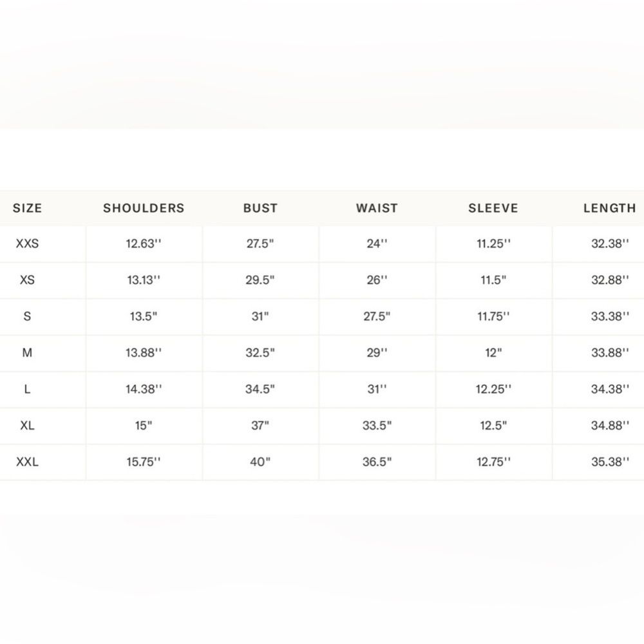The image size is (644, 644).
Task: Click the 29.5" bust value for XS
Action: pyautogui.click(x=260, y=280)
